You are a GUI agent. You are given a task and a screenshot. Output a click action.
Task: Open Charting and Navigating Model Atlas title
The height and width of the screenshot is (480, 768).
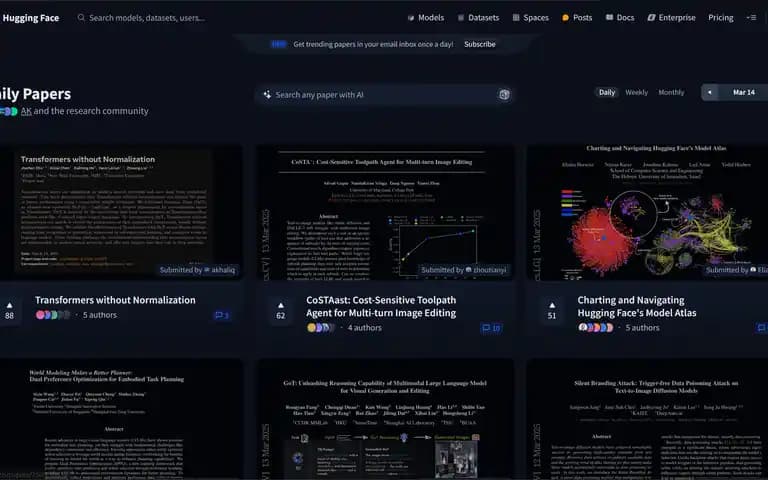[x=637, y=307]
